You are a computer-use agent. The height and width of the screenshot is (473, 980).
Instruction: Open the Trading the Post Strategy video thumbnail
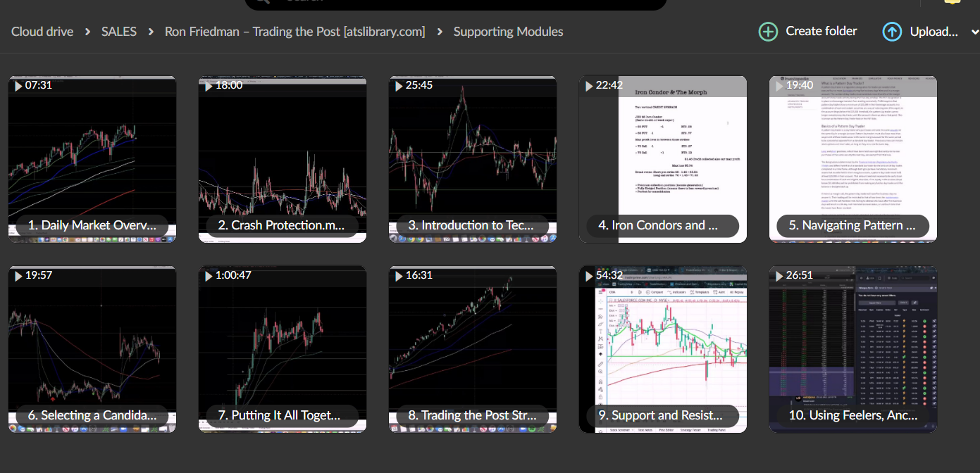point(472,348)
